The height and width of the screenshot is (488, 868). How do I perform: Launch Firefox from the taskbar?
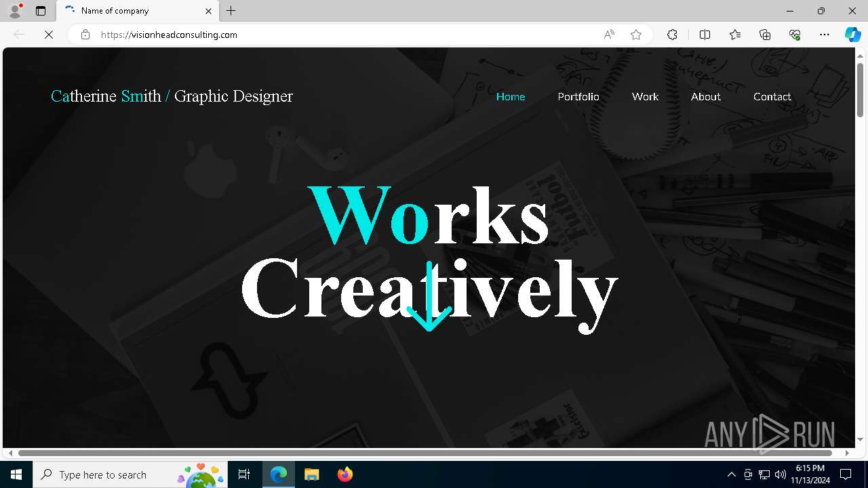click(344, 474)
